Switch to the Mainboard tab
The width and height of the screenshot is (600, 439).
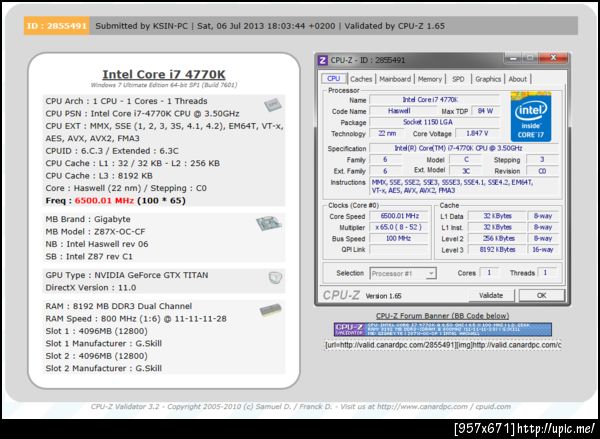click(395, 79)
